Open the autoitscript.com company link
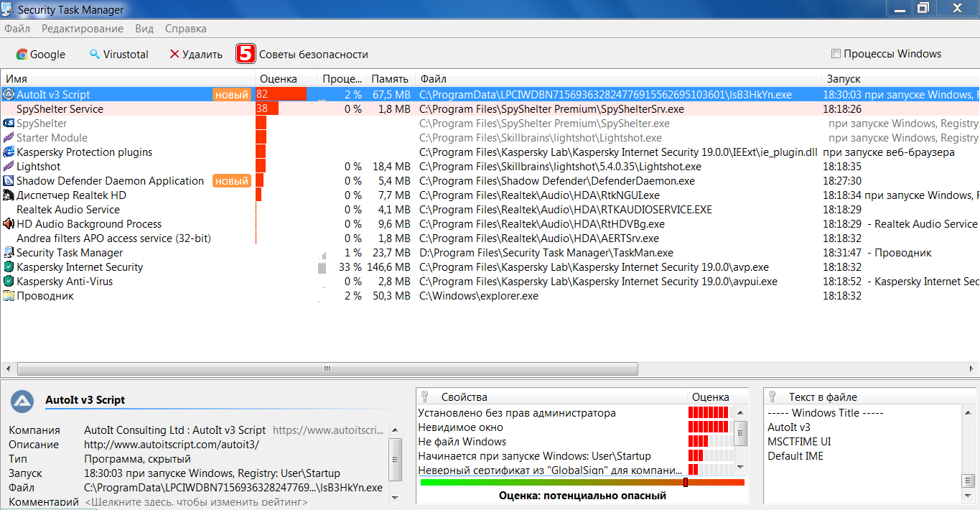 (x=329, y=430)
